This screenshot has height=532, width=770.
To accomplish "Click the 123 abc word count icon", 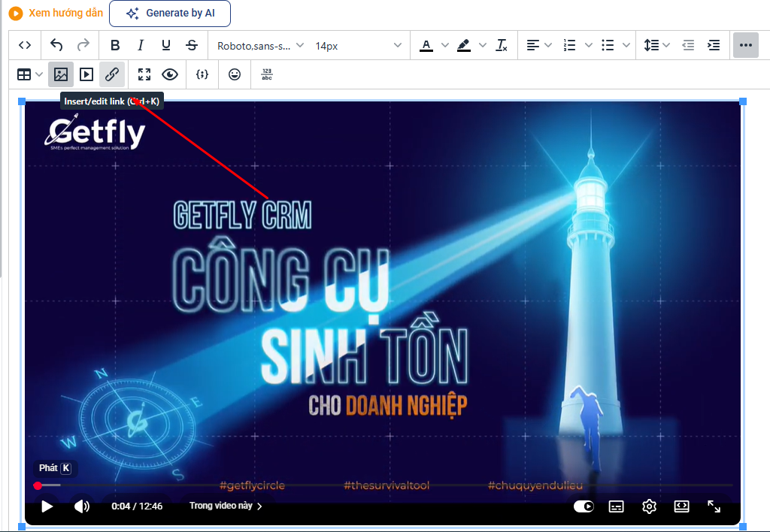I will pos(267,74).
